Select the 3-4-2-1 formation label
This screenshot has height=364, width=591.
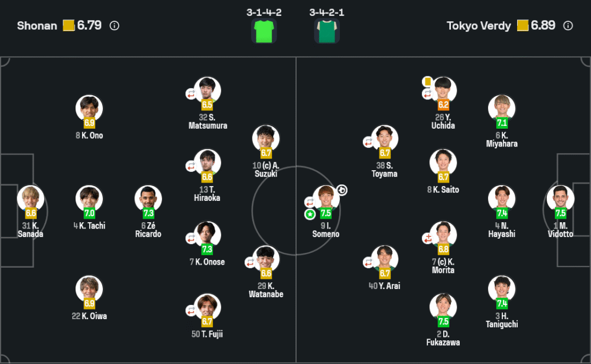(327, 11)
